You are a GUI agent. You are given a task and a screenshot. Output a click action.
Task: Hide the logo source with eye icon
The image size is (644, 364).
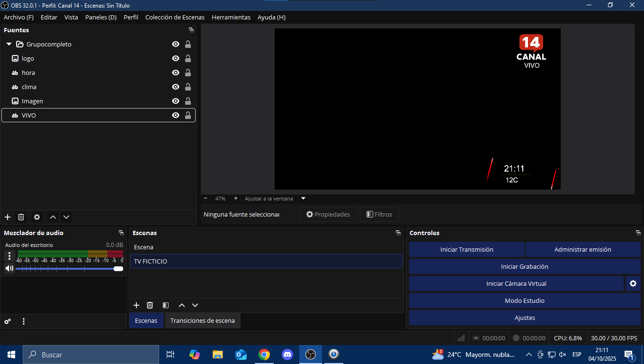pyautogui.click(x=176, y=58)
